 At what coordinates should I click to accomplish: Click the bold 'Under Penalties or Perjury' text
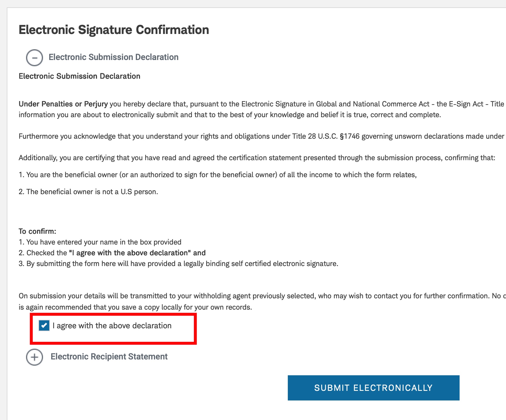63,104
